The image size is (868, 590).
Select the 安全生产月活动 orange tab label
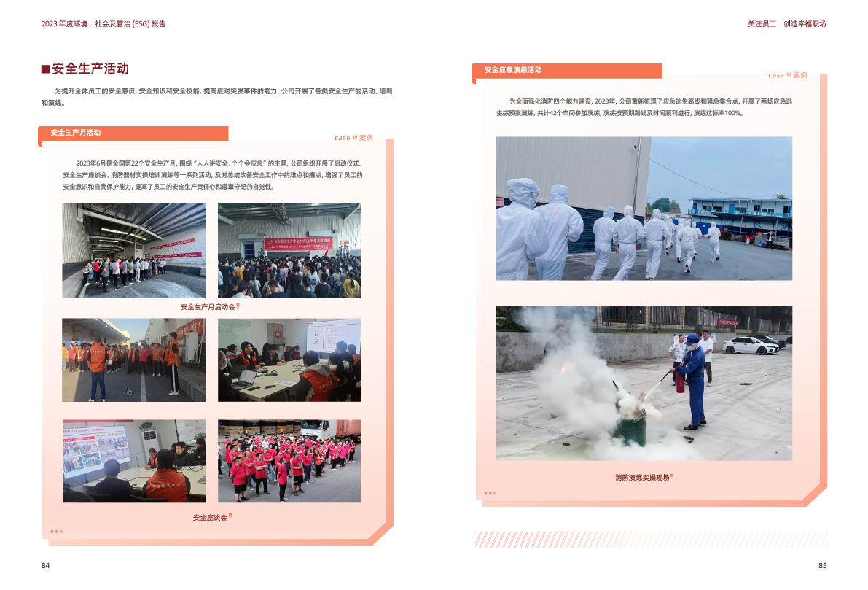coord(76,133)
